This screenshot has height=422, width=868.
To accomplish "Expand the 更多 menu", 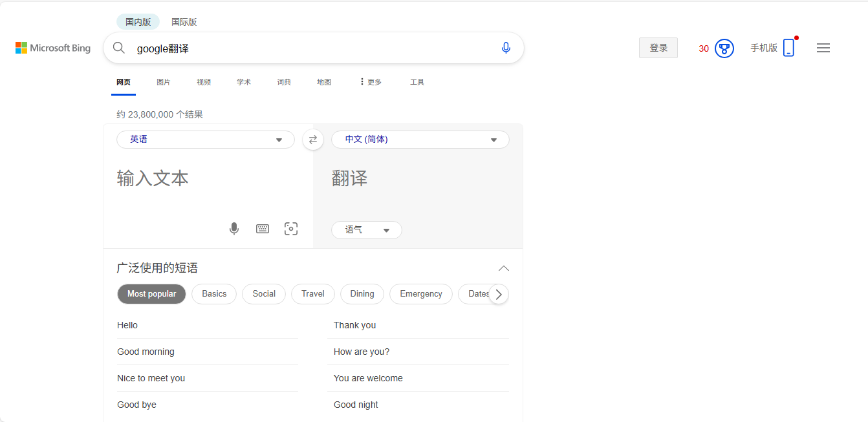I will 371,82.
